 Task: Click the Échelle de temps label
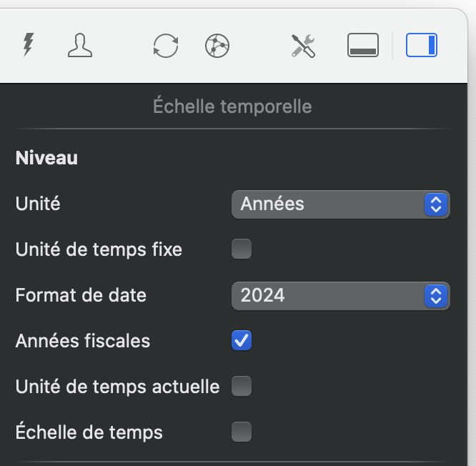click(x=89, y=432)
